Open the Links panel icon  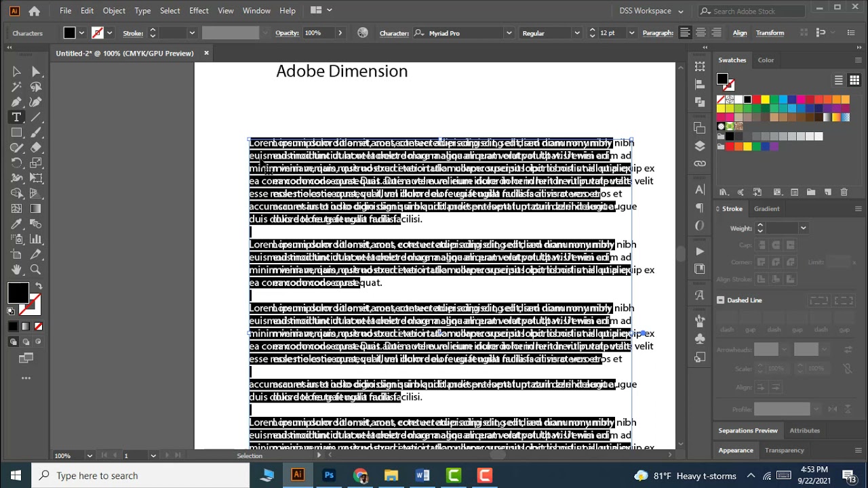[700, 163]
